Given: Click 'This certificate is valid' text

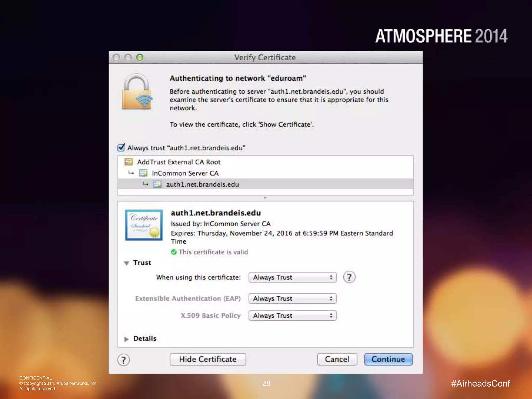Looking at the screenshot, I should click(x=213, y=252).
